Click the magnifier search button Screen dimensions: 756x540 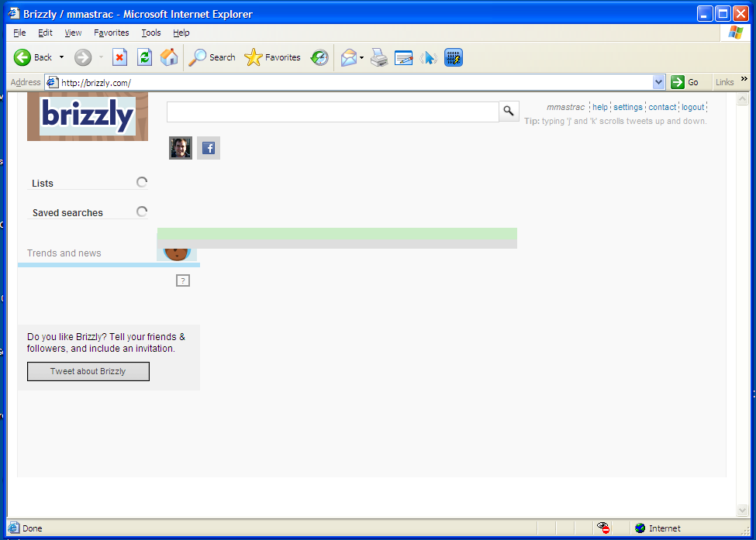[x=509, y=112]
